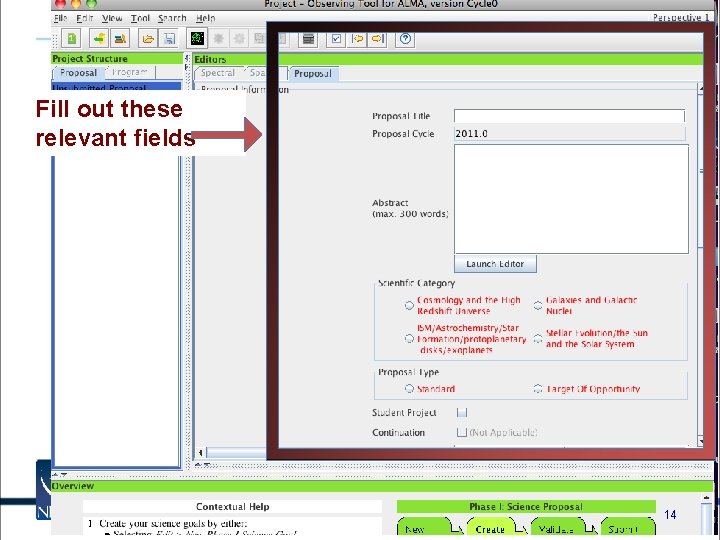
Task: Click the Overview panel header
Action: click(x=382, y=486)
